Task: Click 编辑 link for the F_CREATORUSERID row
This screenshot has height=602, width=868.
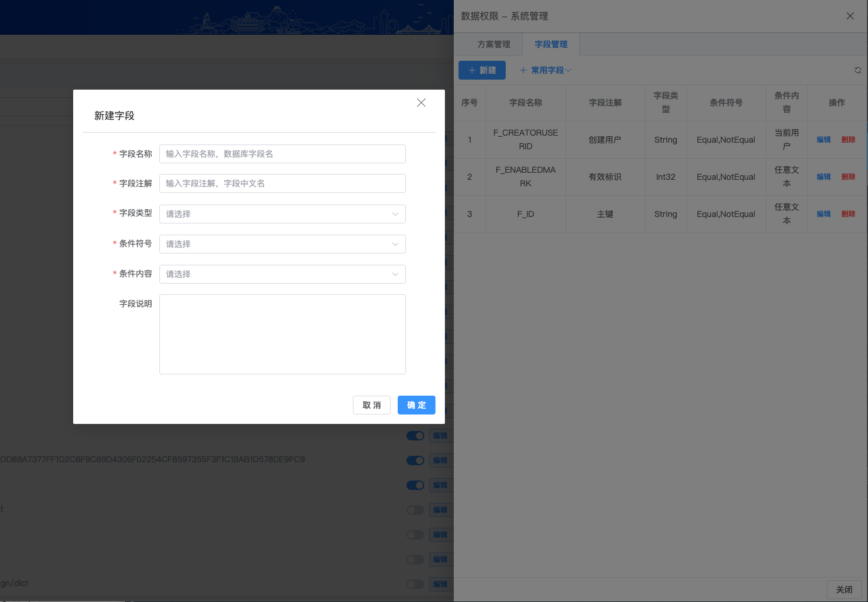Action: [x=823, y=140]
